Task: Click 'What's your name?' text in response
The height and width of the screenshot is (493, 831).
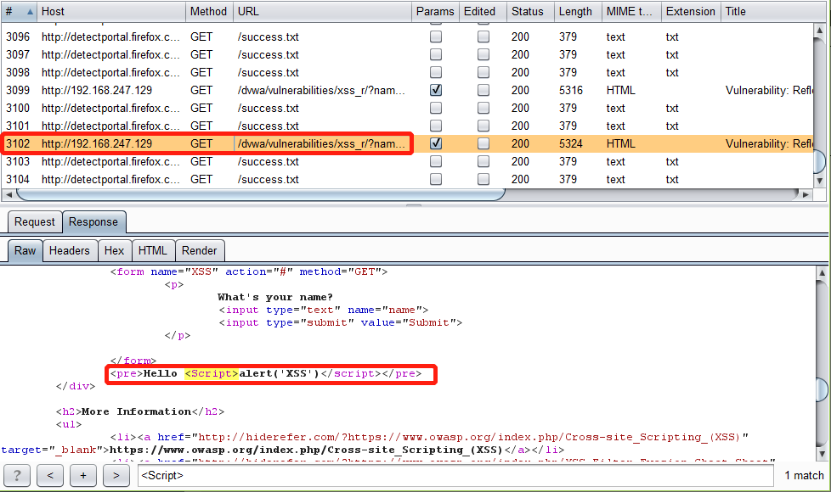Action: coord(275,297)
